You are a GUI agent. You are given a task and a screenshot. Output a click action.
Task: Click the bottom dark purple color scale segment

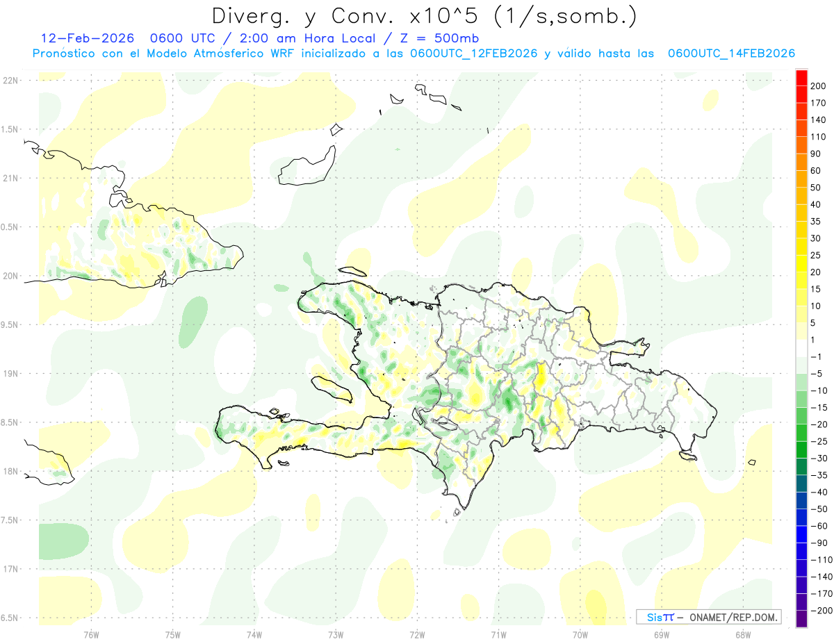coord(801,620)
